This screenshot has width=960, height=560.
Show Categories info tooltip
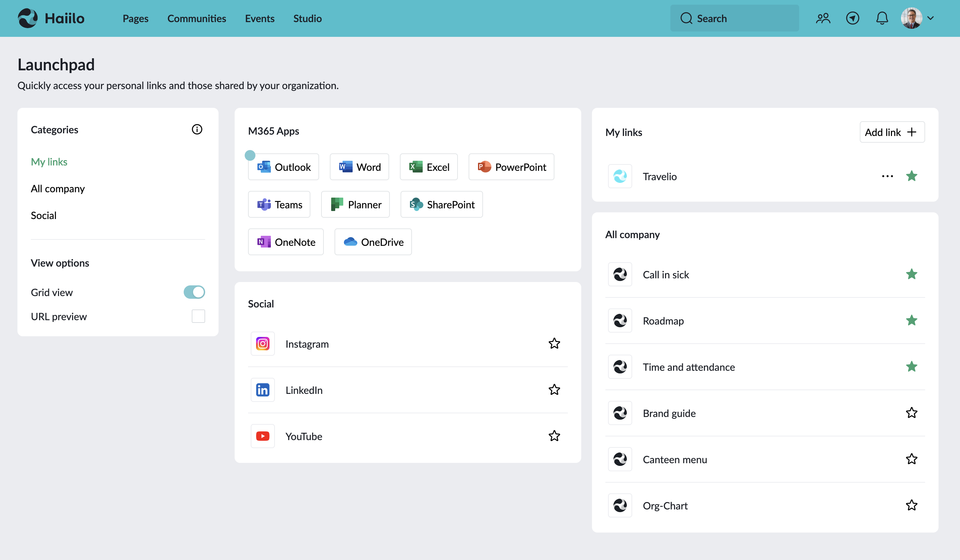[x=197, y=129]
